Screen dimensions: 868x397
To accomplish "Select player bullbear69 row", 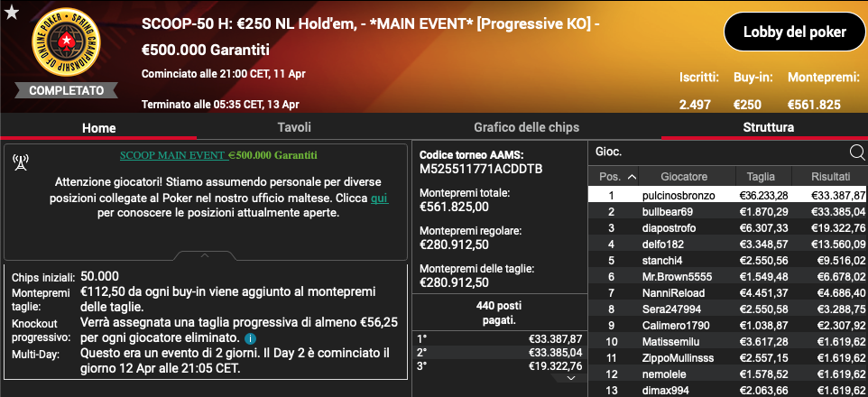I will point(727,211).
